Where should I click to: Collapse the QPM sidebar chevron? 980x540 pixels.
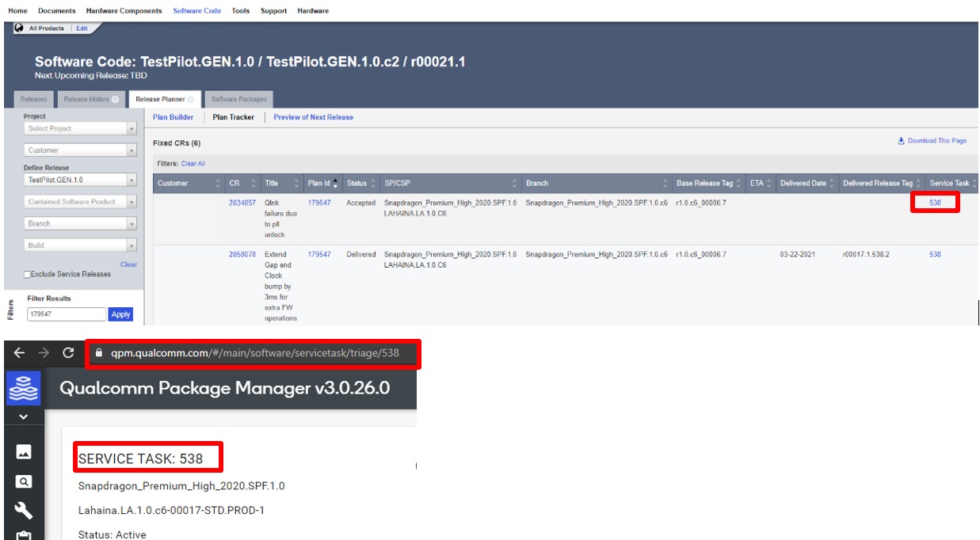23,416
